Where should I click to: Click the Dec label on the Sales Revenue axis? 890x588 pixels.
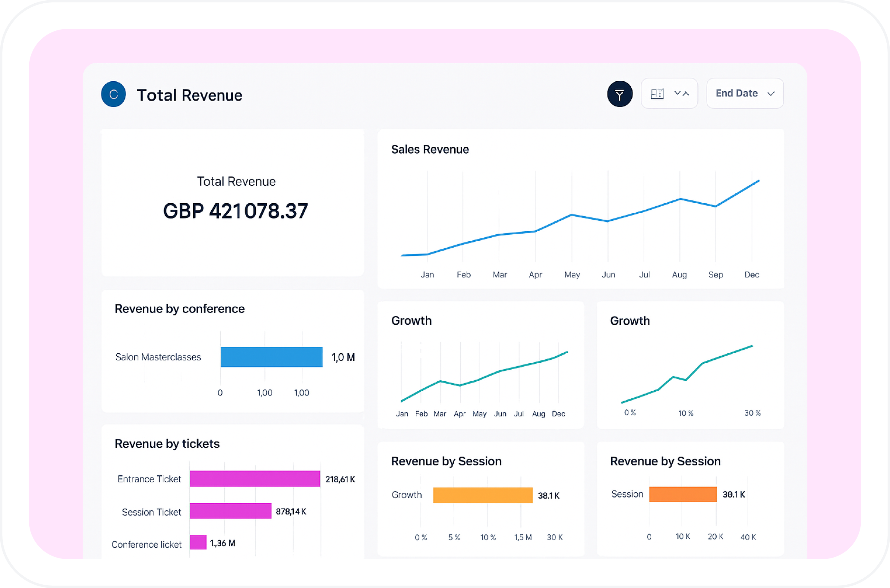click(752, 274)
